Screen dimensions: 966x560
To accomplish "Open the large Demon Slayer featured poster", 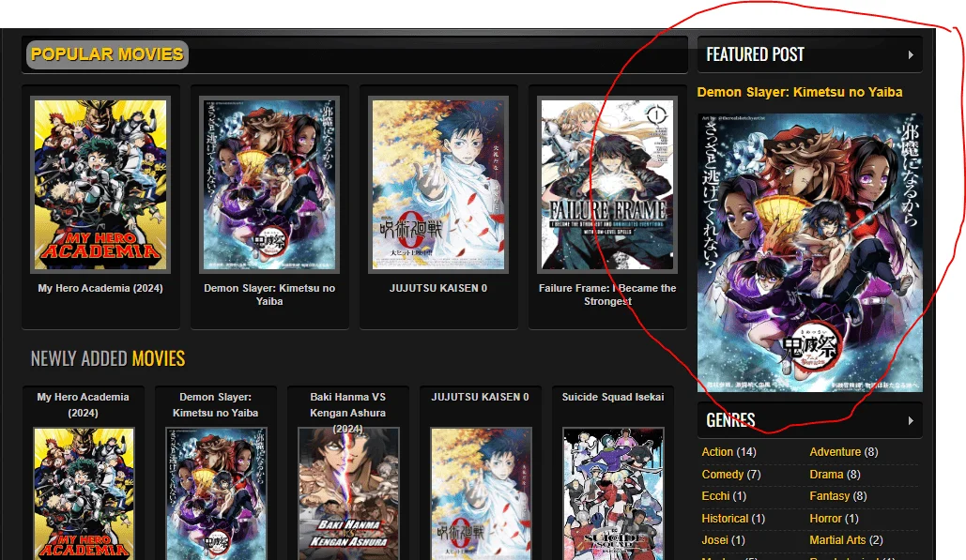I will point(809,252).
